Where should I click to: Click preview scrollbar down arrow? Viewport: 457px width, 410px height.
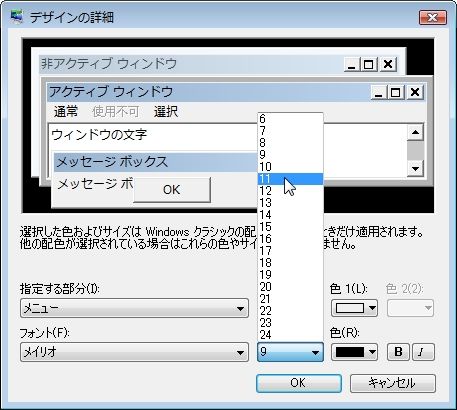pyautogui.click(x=415, y=169)
